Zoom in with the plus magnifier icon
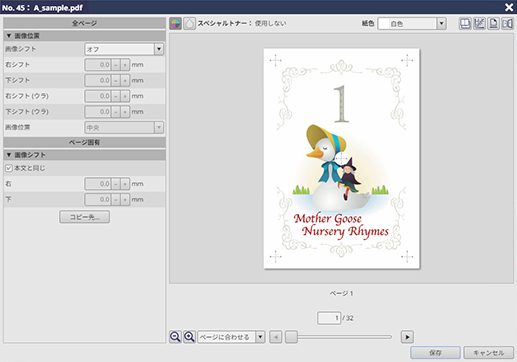The height and width of the screenshot is (362, 517). pos(189,337)
